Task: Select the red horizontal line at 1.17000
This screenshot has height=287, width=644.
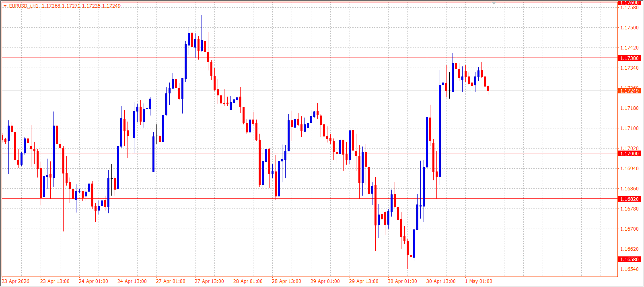Action: [x=309, y=153]
